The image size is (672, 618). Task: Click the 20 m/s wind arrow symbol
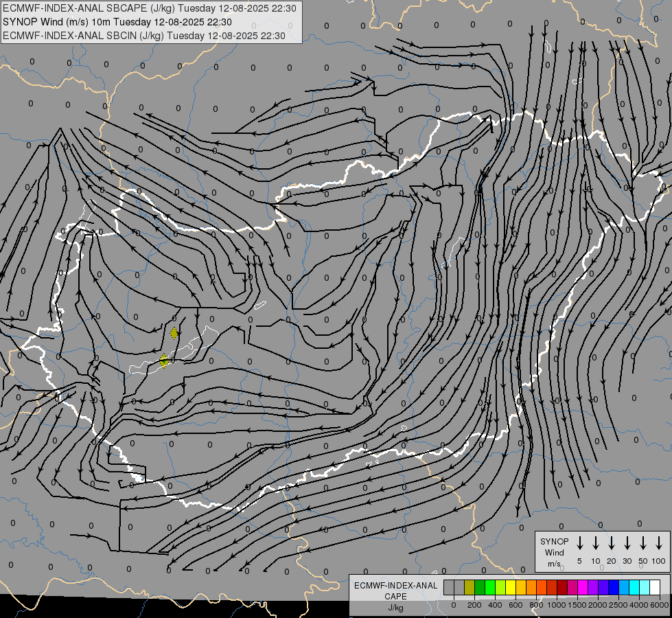[611, 543]
